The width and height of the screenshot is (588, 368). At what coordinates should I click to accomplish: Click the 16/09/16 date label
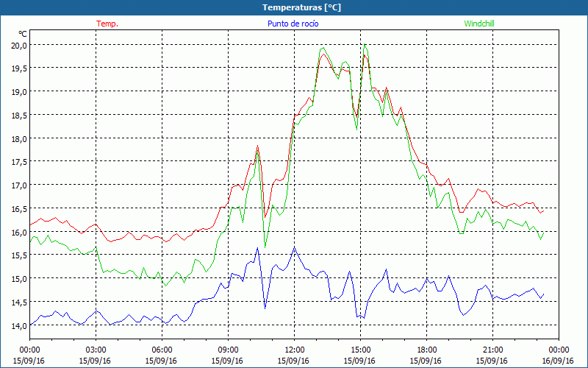559,361
